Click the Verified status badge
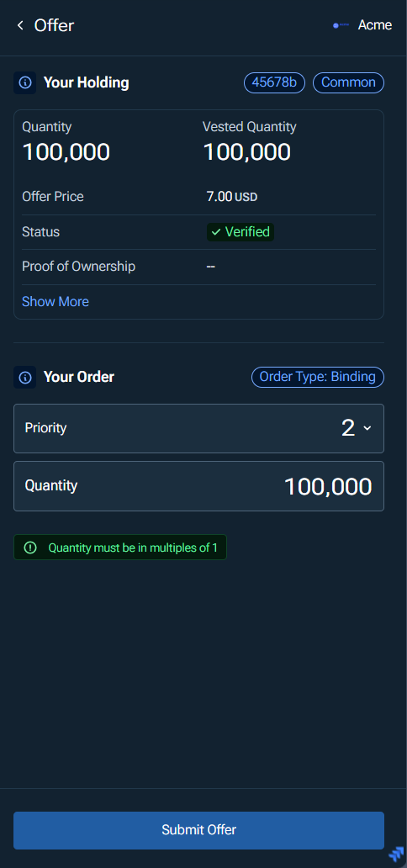The image size is (407, 868). pos(240,232)
